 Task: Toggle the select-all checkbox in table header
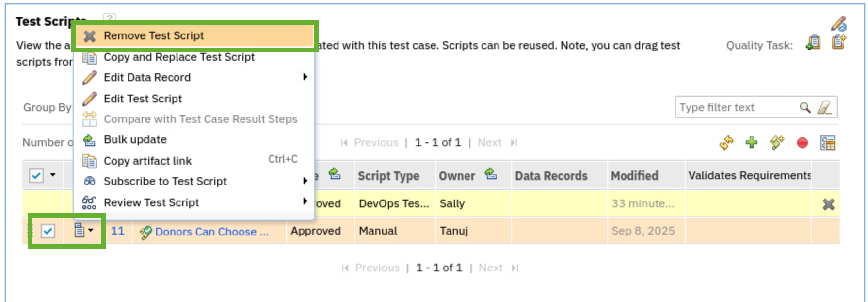tap(36, 175)
